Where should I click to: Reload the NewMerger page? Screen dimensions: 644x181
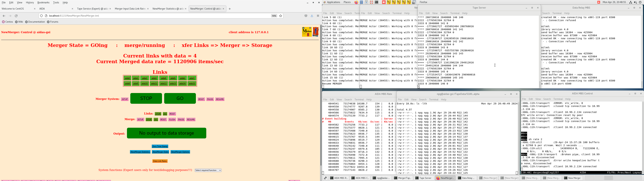pyautogui.click(x=16, y=16)
